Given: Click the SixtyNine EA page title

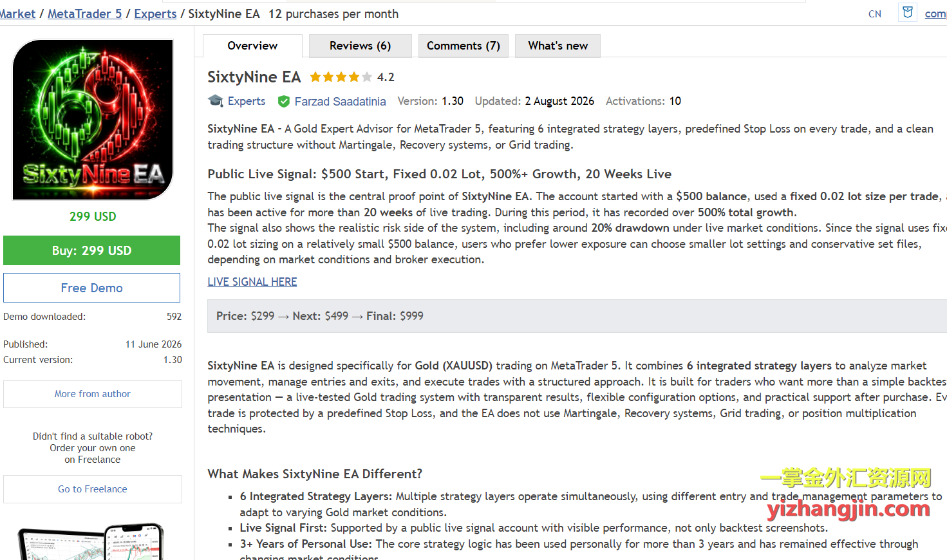Looking at the screenshot, I should coord(254,77).
